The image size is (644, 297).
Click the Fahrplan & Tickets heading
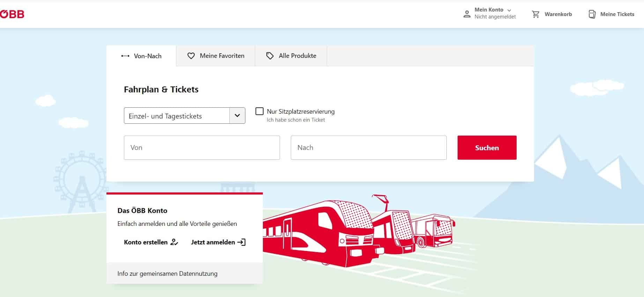pyautogui.click(x=161, y=90)
